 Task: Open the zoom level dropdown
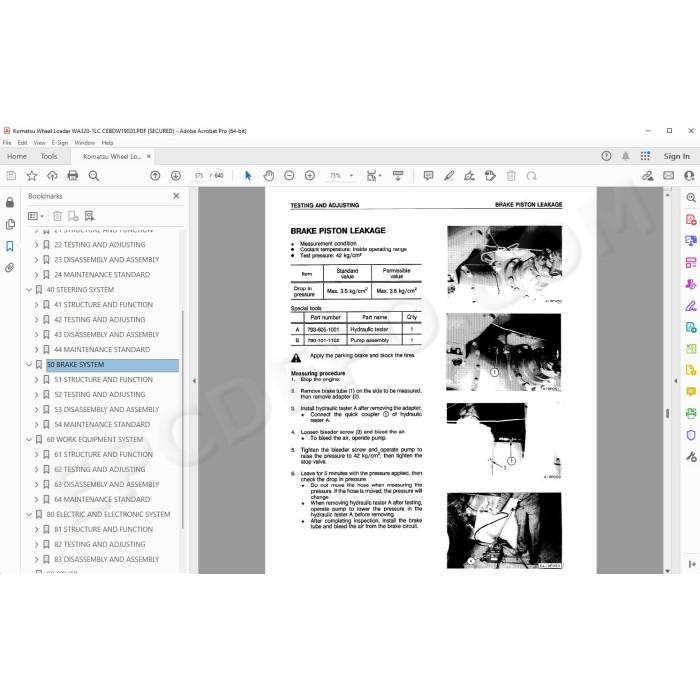click(x=351, y=176)
